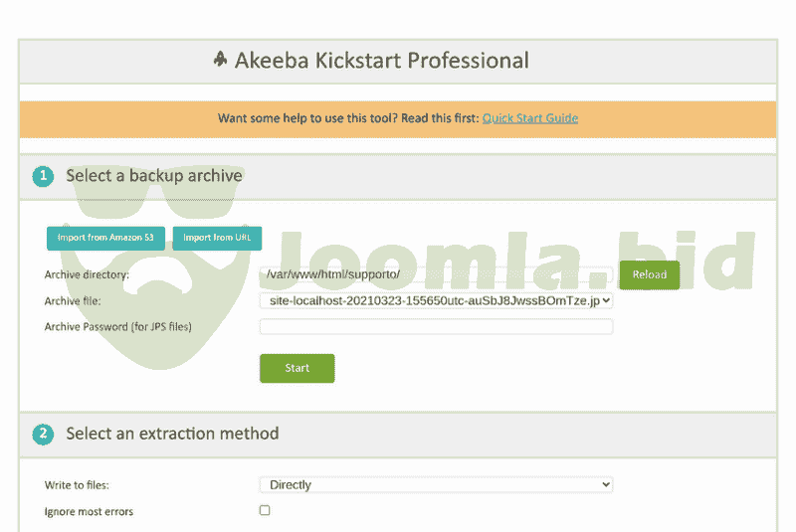The width and height of the screenshot is (796, 532).
Task: Open the Quick Start Guide link
Action: [x=529, y=118]
